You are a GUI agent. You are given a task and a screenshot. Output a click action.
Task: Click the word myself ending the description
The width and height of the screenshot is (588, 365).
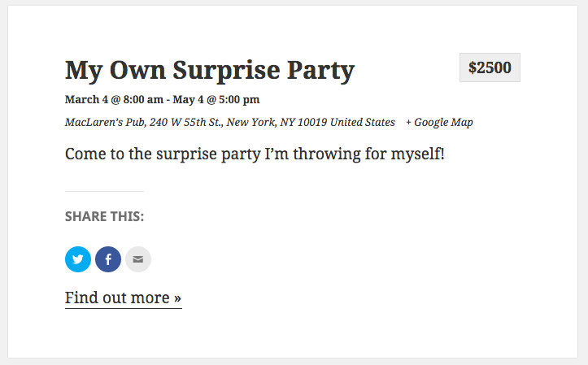click(x=418, y=154)
